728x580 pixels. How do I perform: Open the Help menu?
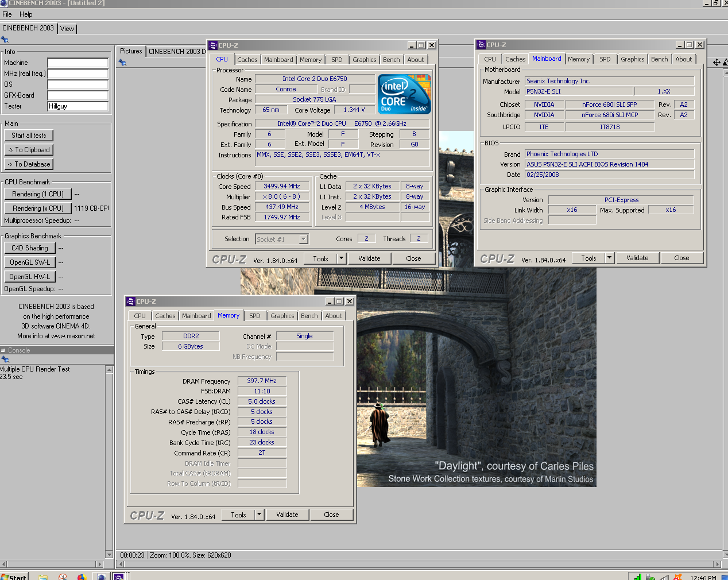pos(26,14)
